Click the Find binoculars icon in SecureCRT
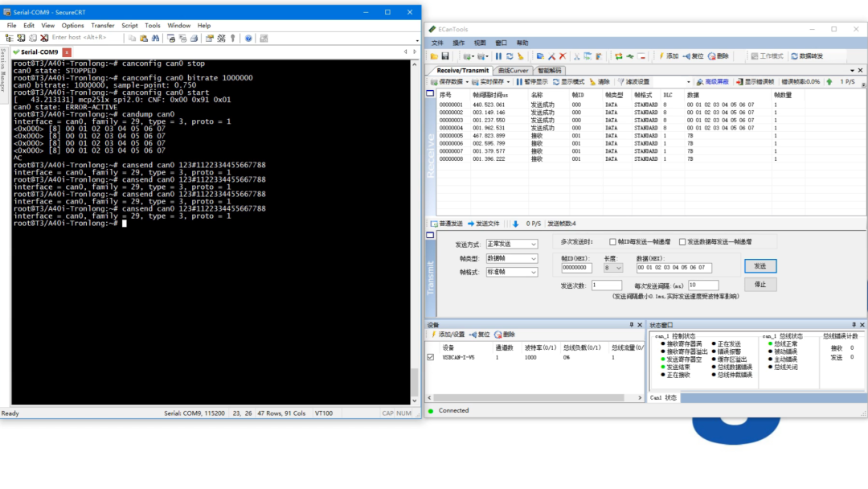This screenshot has width=868, height=489. coord(156,39)
